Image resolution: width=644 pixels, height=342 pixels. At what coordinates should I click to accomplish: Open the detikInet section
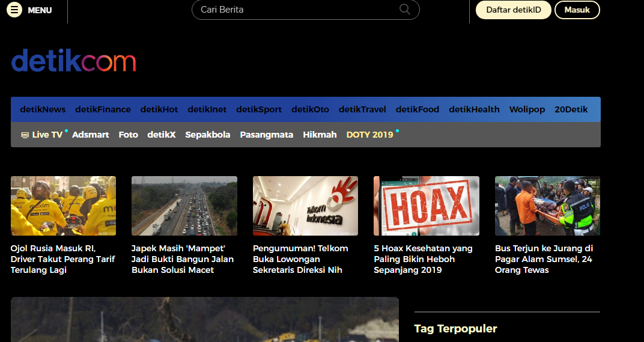pos(207,109)
